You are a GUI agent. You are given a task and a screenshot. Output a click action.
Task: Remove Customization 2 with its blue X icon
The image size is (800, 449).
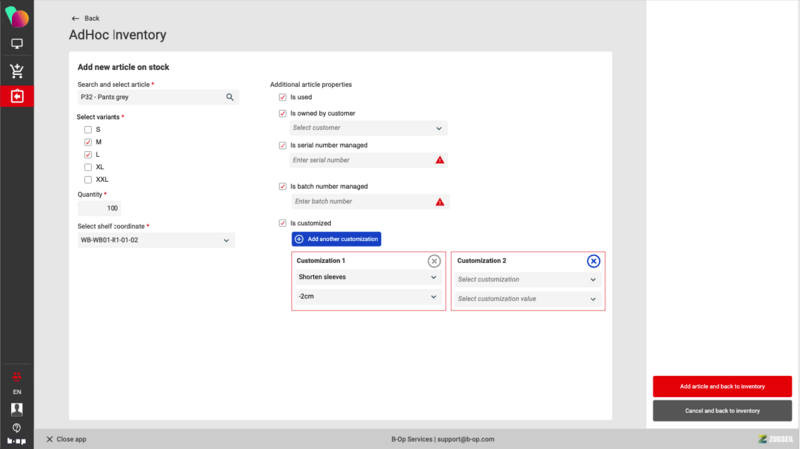click(593, 261)
